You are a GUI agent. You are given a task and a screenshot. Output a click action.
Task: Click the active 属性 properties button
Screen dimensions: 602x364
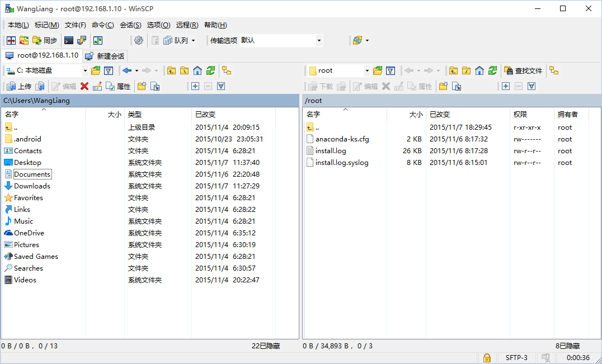pyautogui.click(x=118, y=86)
